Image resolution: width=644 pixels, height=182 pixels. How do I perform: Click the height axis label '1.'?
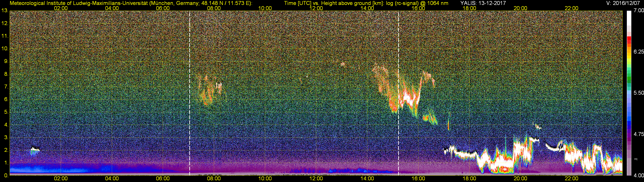point(6,163)
